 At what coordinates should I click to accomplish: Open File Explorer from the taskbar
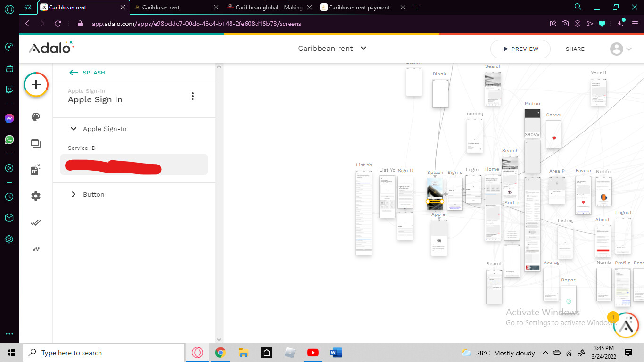pyautogui.click(x=243, y=353)
